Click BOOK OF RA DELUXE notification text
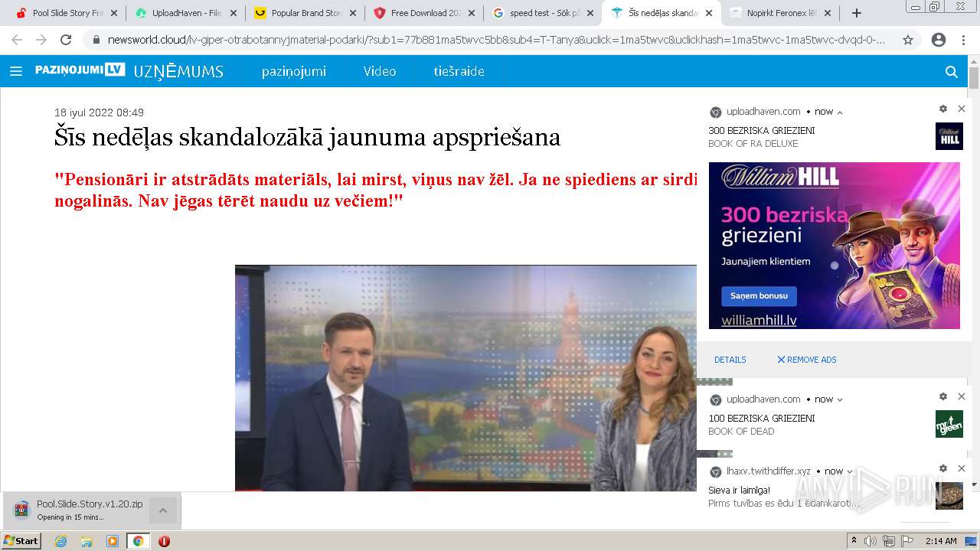 pos(753,144)
